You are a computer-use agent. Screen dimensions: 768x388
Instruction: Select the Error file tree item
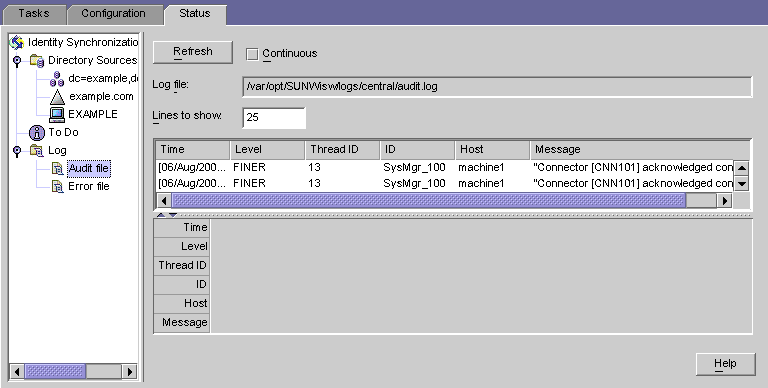pyautogui.click(x=89, y=187)
